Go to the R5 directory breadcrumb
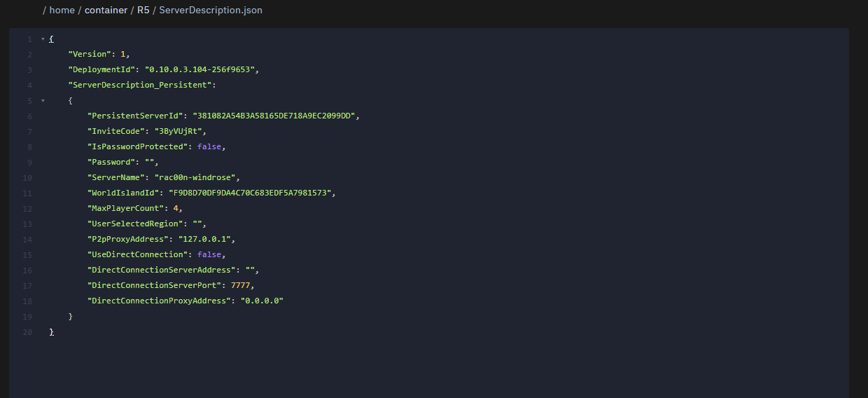The height and width of the screenshot is (398, 868). 143,11
